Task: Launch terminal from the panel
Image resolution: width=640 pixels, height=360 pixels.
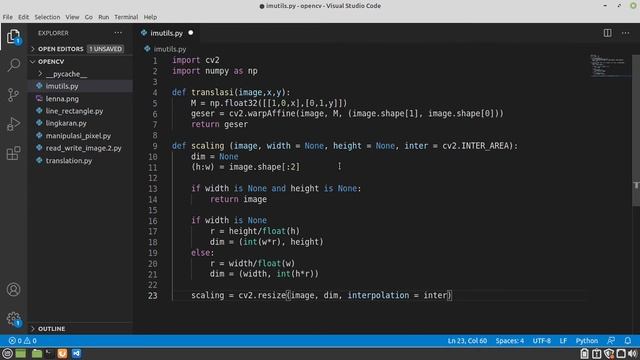Action: [49, 353]
